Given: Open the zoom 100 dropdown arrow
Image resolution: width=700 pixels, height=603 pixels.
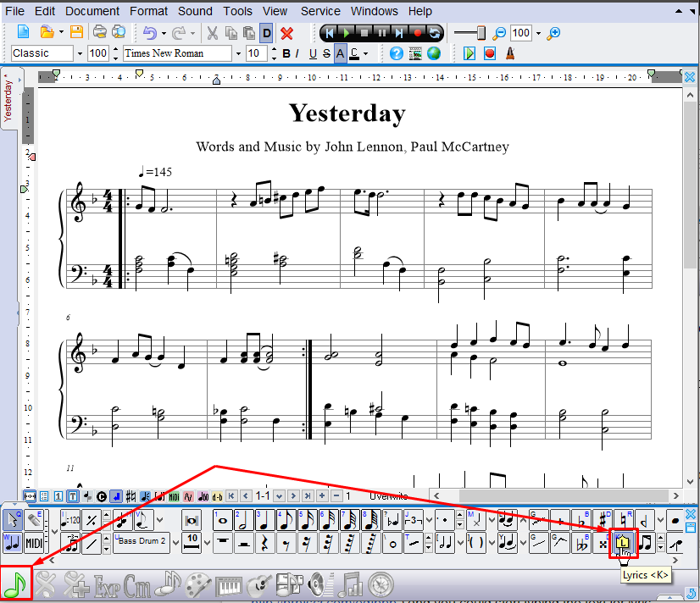Looking at the screenshot, I should 538,33.
